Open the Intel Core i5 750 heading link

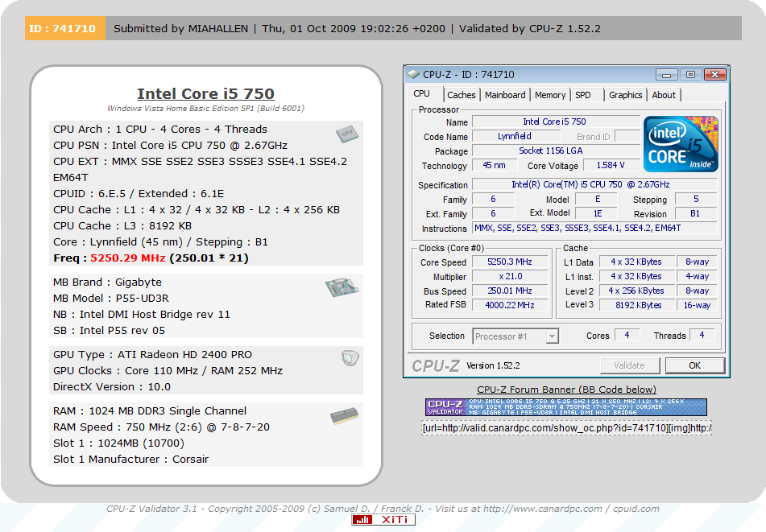[205, 93]
